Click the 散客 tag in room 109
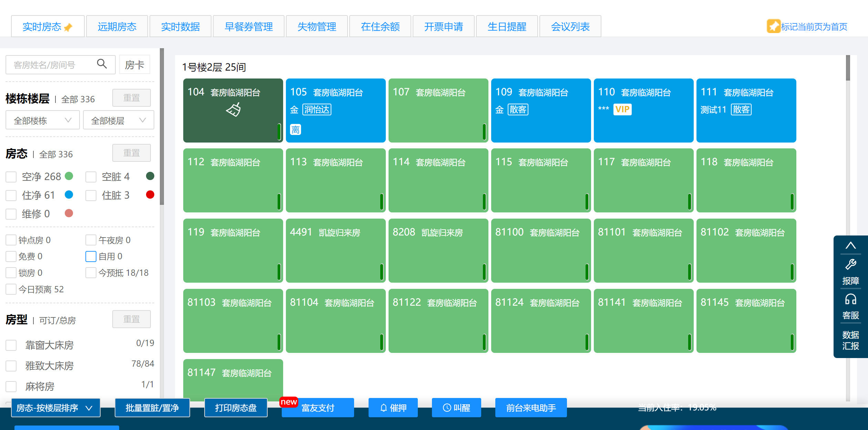The image size is (868, 430). coord(518,109)
